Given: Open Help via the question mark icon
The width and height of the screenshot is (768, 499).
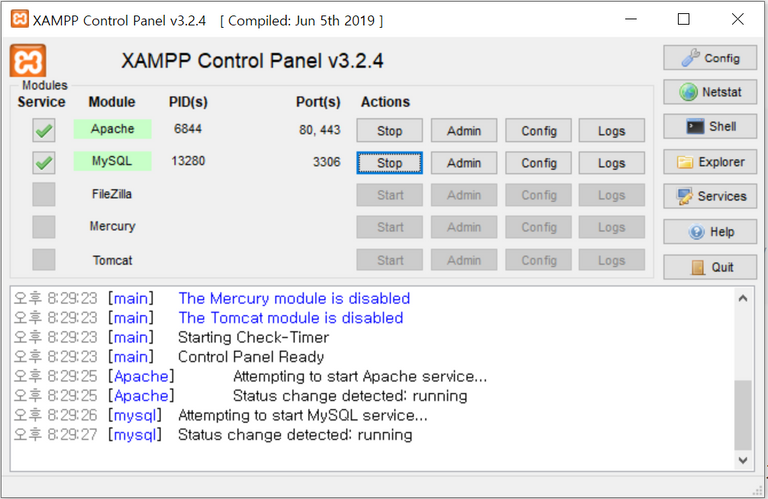Looking at the screenshot, I should 710,231.
